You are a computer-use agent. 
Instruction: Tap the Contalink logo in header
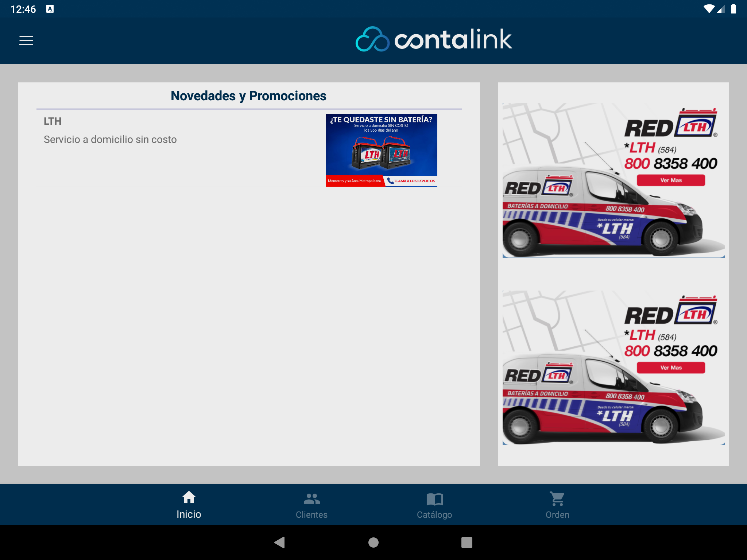[x=433, y=39]
